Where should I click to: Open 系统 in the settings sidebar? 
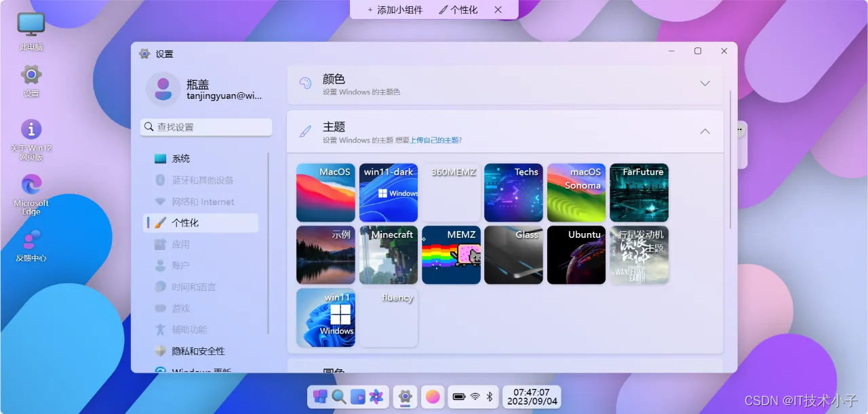201,159
